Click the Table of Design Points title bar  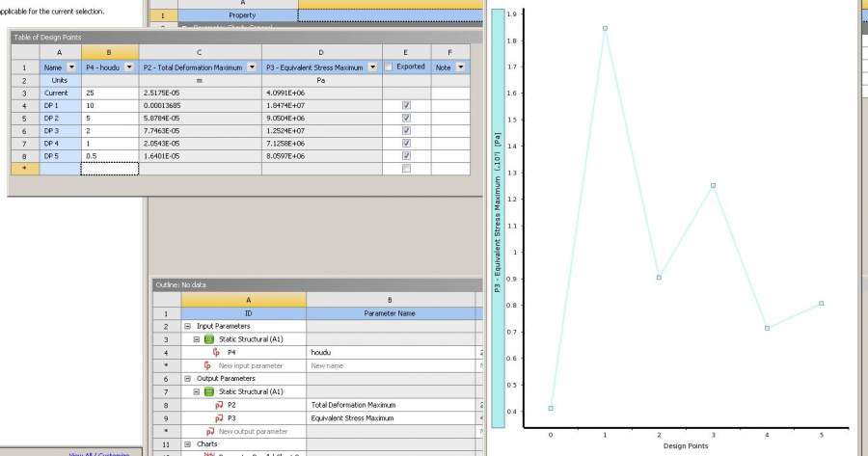coord(245,37)
